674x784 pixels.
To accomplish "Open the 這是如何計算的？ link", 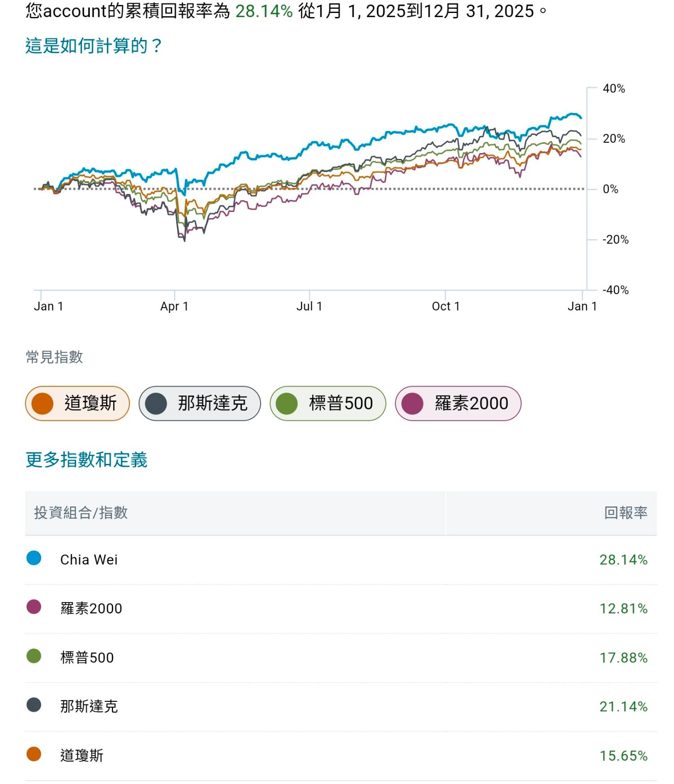I will click(x=93, y=46).
